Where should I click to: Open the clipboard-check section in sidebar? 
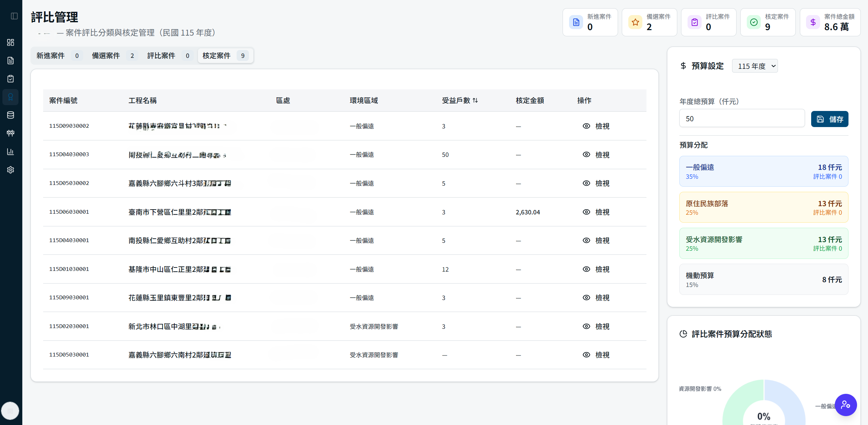tap(11, 79)
